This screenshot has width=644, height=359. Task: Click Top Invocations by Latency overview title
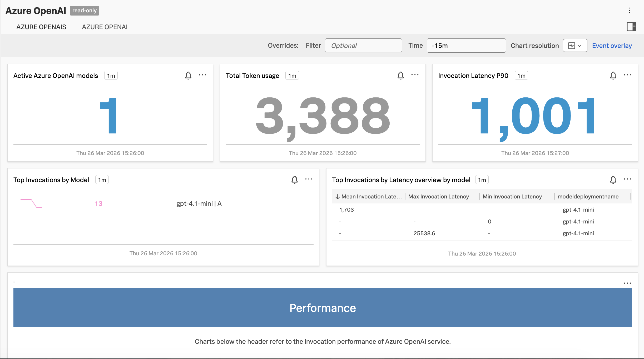coord(401,180)
